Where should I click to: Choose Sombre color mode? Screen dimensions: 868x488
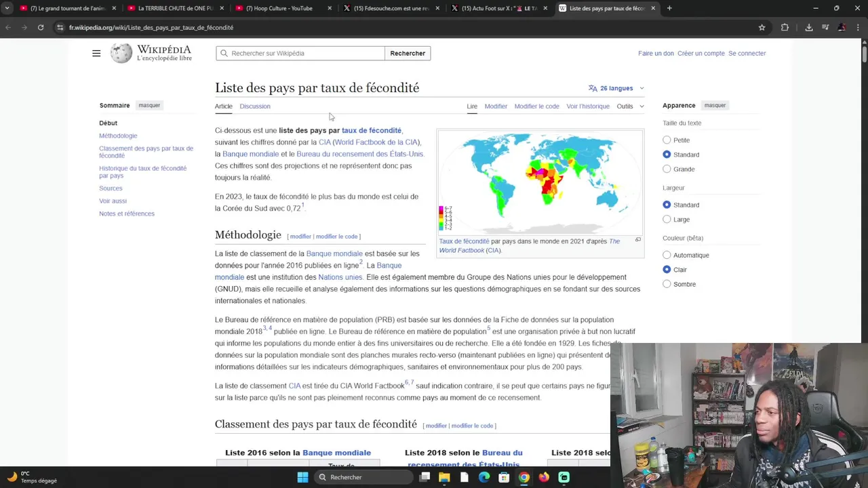tap(667, 284)
